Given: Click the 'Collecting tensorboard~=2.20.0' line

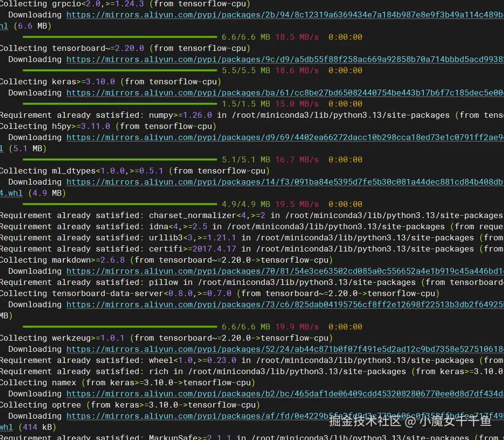Looking at the screenshot, I should (125, 48).
